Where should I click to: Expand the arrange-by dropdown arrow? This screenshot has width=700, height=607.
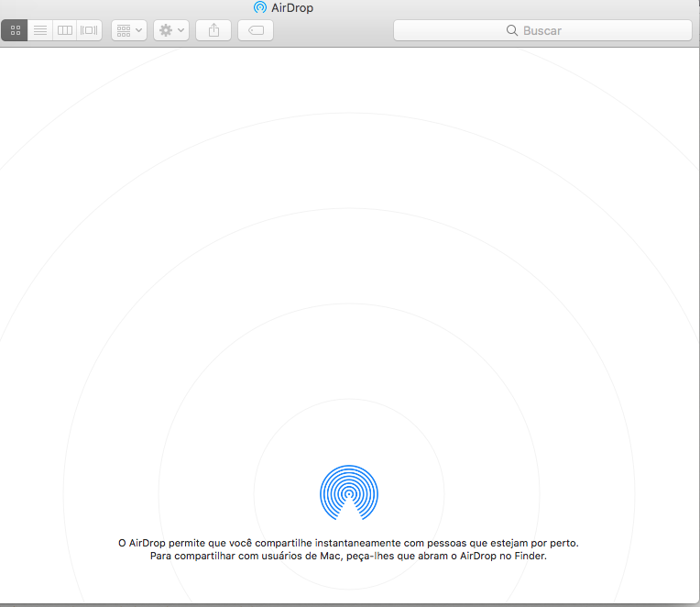pos(139,30)
